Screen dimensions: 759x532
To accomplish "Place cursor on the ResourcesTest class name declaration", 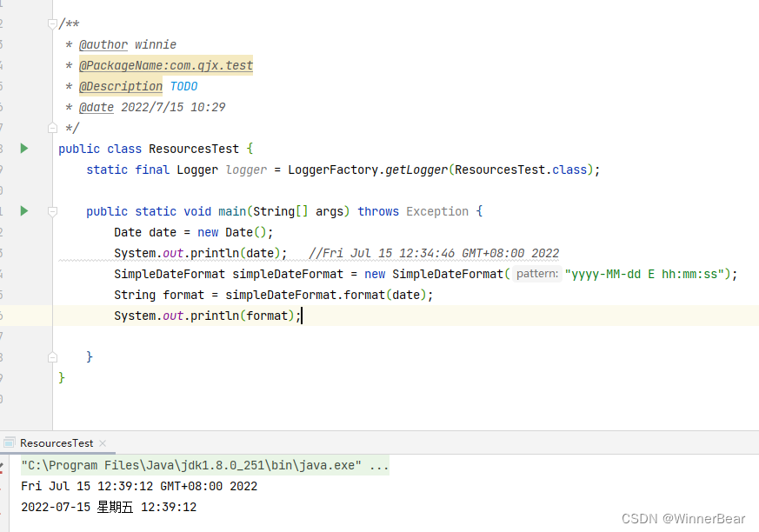I will (194, 149).
